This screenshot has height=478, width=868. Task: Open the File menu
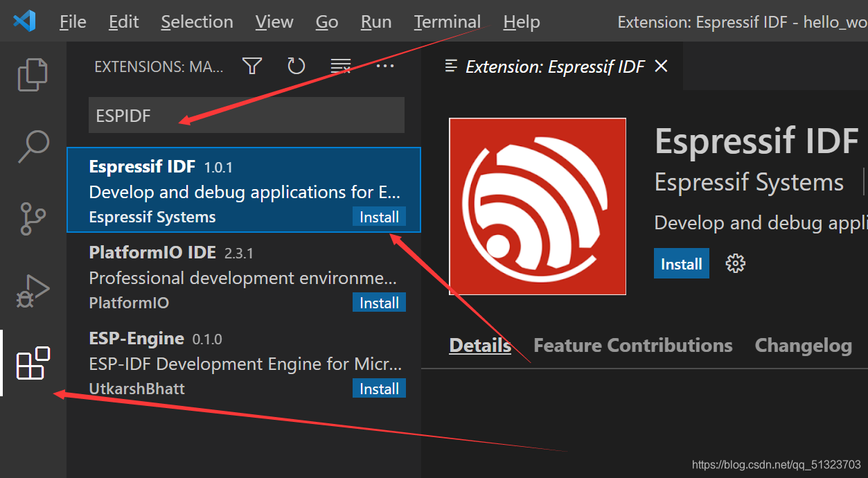[73, 22]
